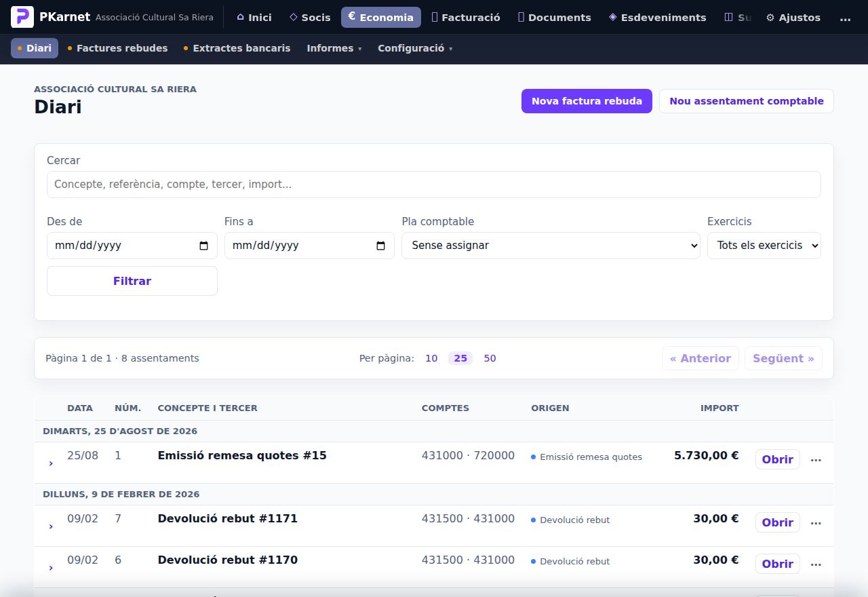
Task: Click accounts 431000 · 720000
Action: tap(468, 456)
